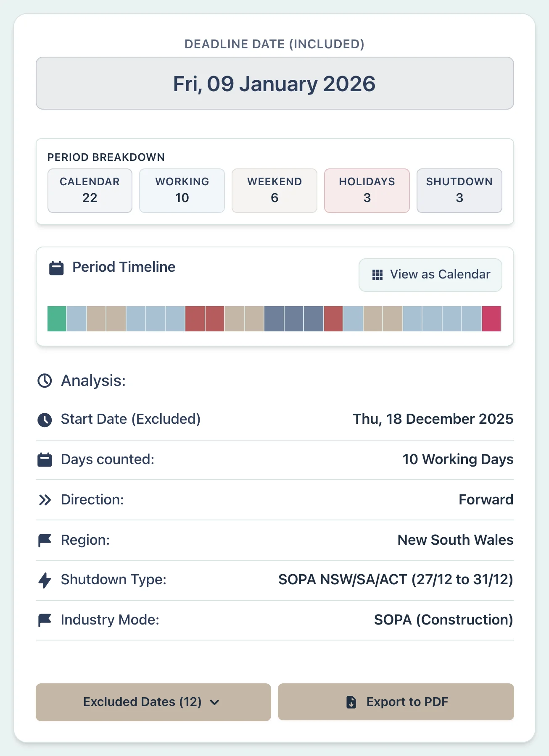Select the WORKING 10 breakdown tab
This screenshot has width=549, height=756.
(182, 190)
